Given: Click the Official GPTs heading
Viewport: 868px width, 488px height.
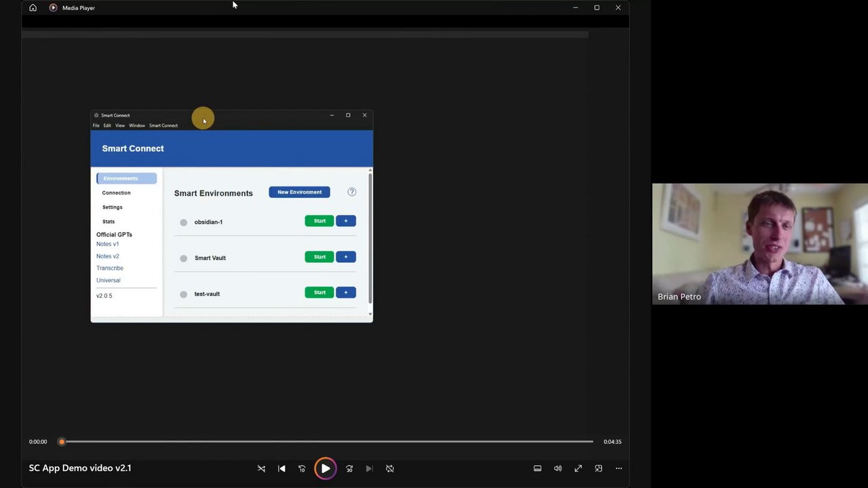Looking at the screenshot, I should pos(114,235).
